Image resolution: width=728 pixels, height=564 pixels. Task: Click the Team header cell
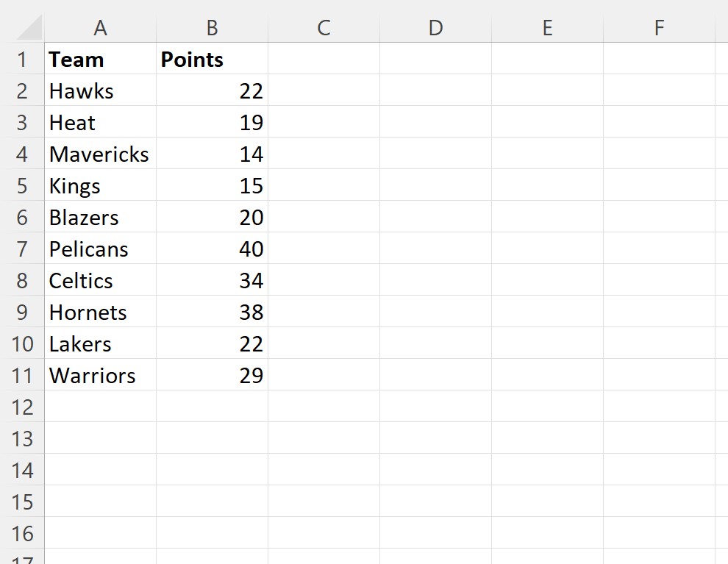(x=100, y=59)
